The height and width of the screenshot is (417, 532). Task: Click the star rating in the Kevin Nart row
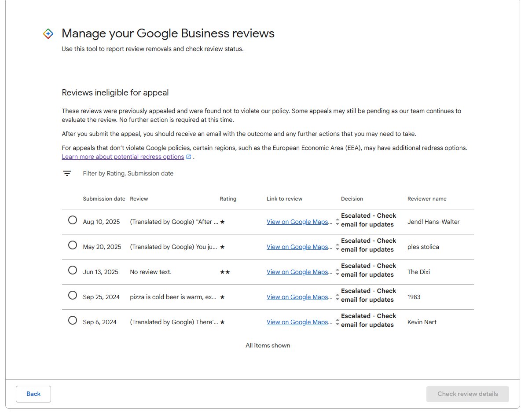pos(222,322)
